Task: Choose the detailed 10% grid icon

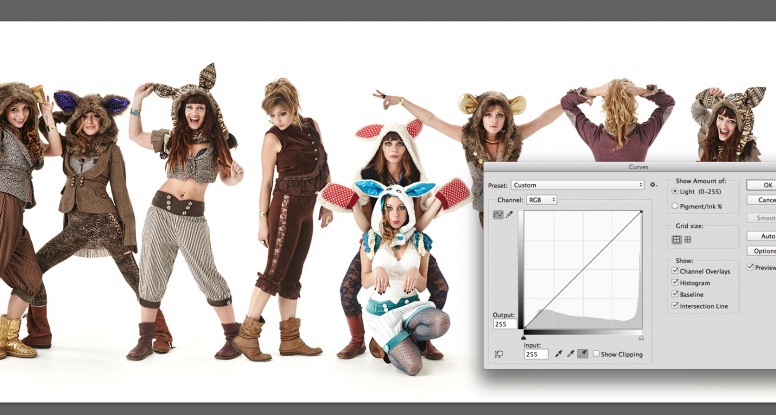Action: pos(687,239)
